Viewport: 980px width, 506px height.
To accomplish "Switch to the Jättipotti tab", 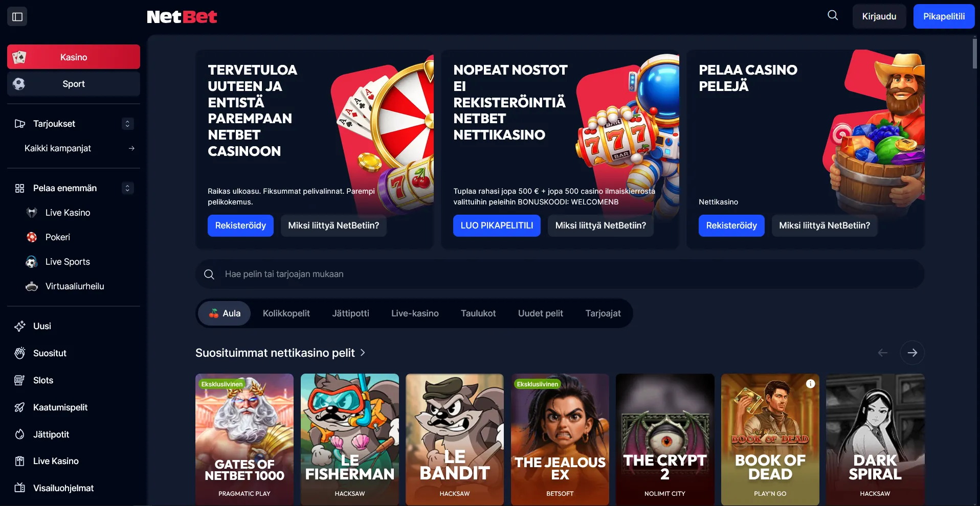I will point(350,313).
